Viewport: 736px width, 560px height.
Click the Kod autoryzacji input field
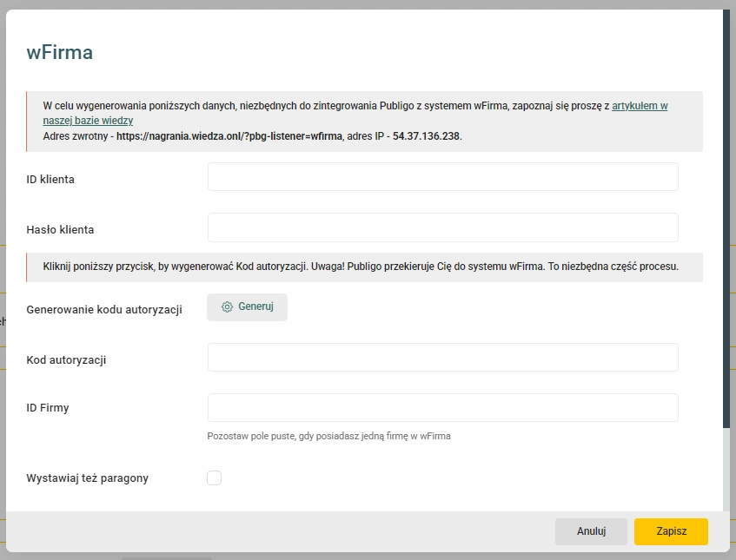[x=442, y=358]
